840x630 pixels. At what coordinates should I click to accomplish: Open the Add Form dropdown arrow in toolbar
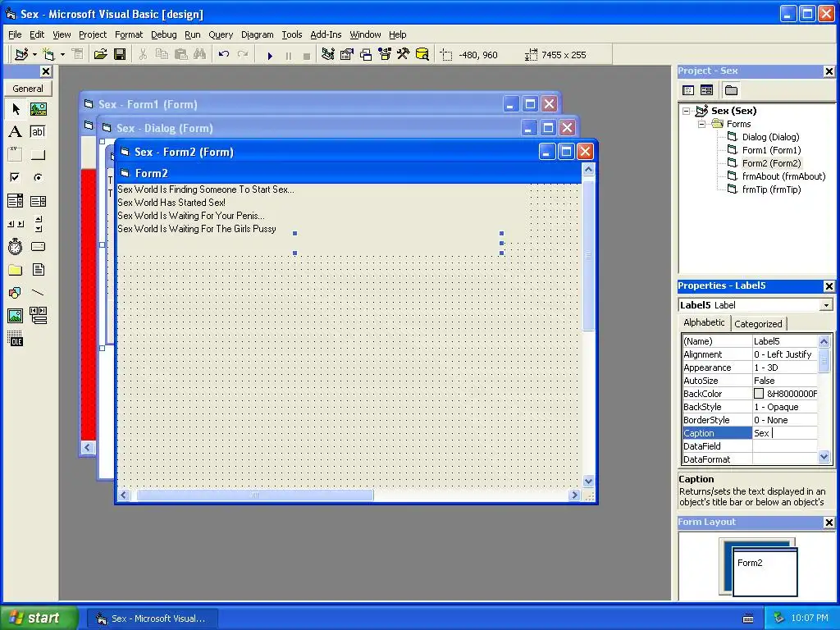[x=62, y=55]
